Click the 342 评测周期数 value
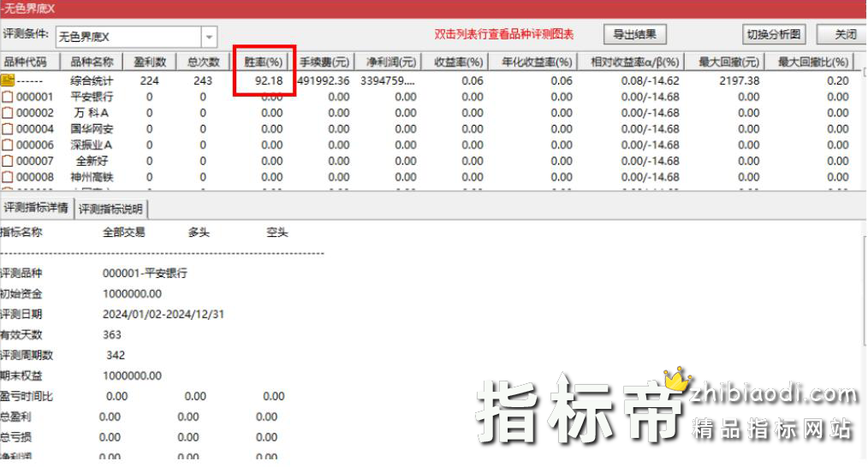868x467 pixels. (116, 355)
